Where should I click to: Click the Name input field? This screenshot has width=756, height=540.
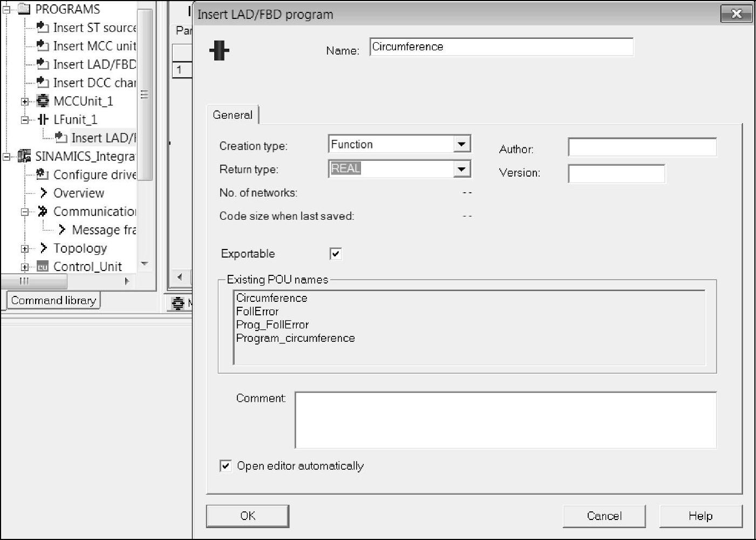[x=501, y=47]
